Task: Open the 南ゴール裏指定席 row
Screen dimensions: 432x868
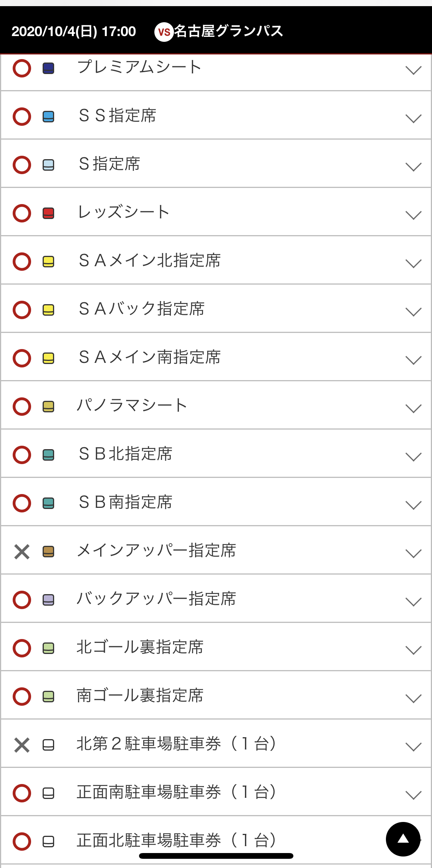Action: [140, 696]
